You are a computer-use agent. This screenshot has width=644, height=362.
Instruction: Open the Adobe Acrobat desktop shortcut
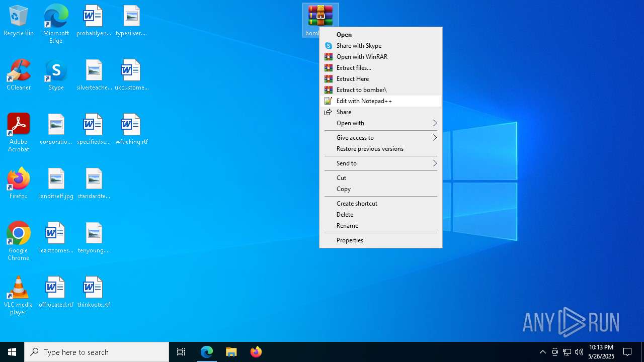tap(19, 133)
